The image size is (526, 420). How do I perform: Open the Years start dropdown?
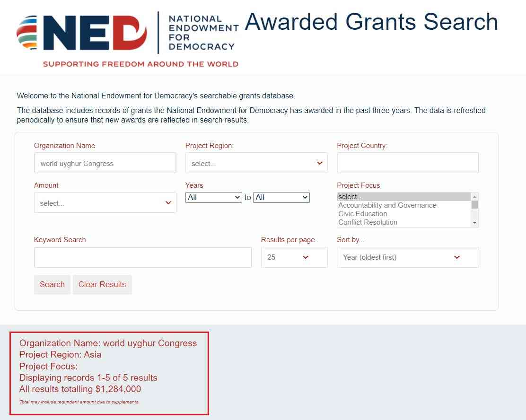(213, 198)
